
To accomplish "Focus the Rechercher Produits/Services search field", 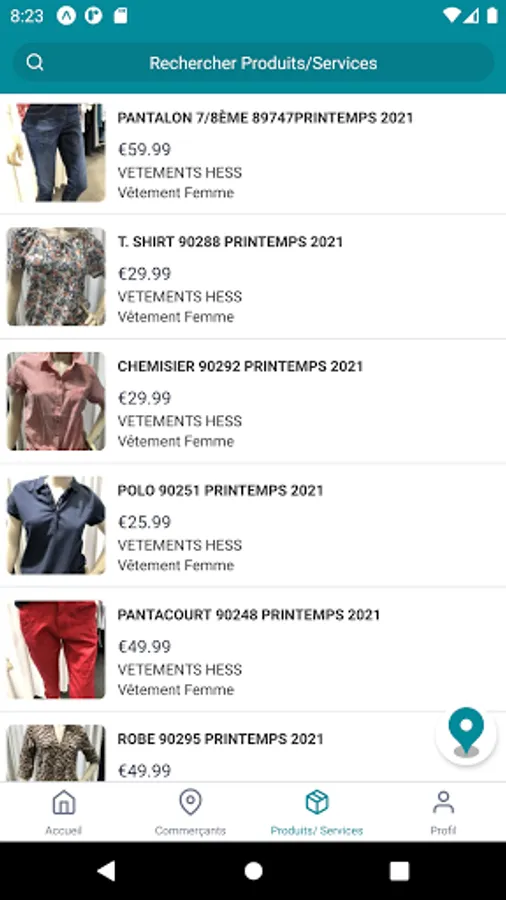I will click(253, 63).
